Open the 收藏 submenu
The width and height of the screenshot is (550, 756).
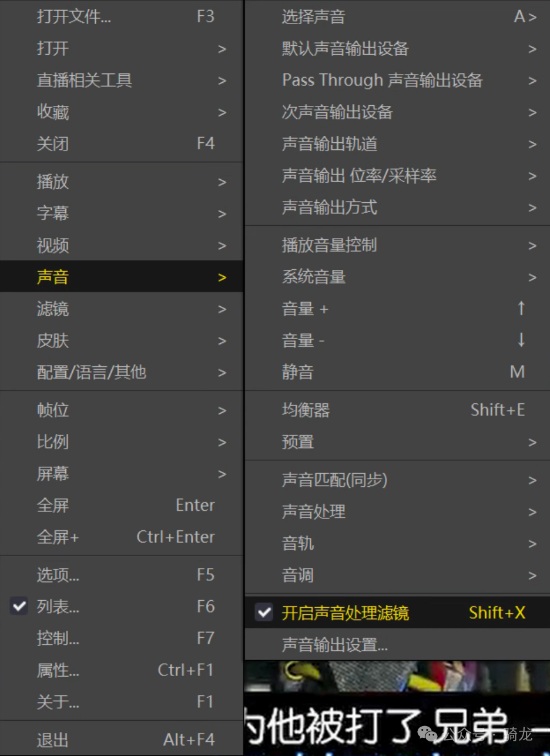pos(54,112)
